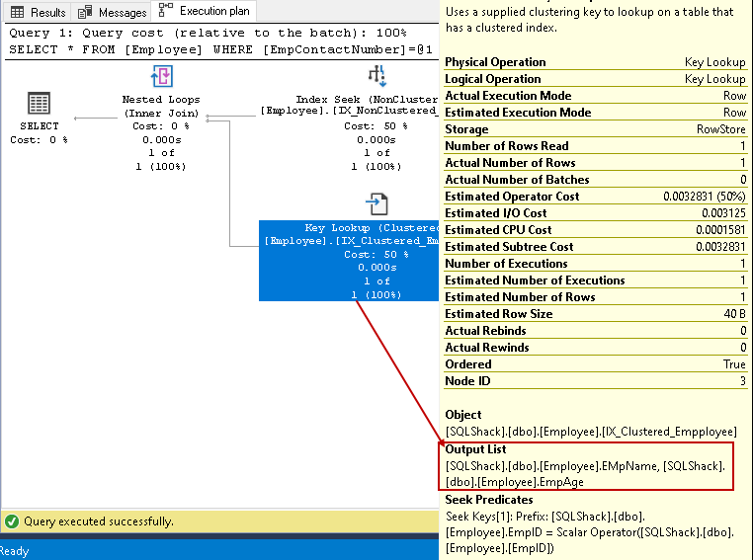This screenshot has height=560, width=753.
Task: Click the Actual Rebinds row
Action: click(x=596, y=331)
